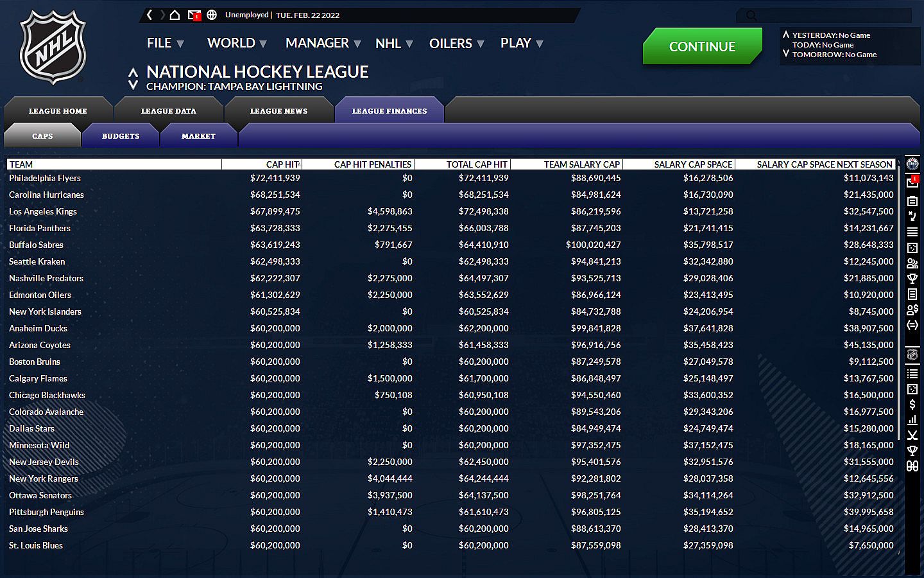Sort by the Salary Cap Space header

(679, 164)
